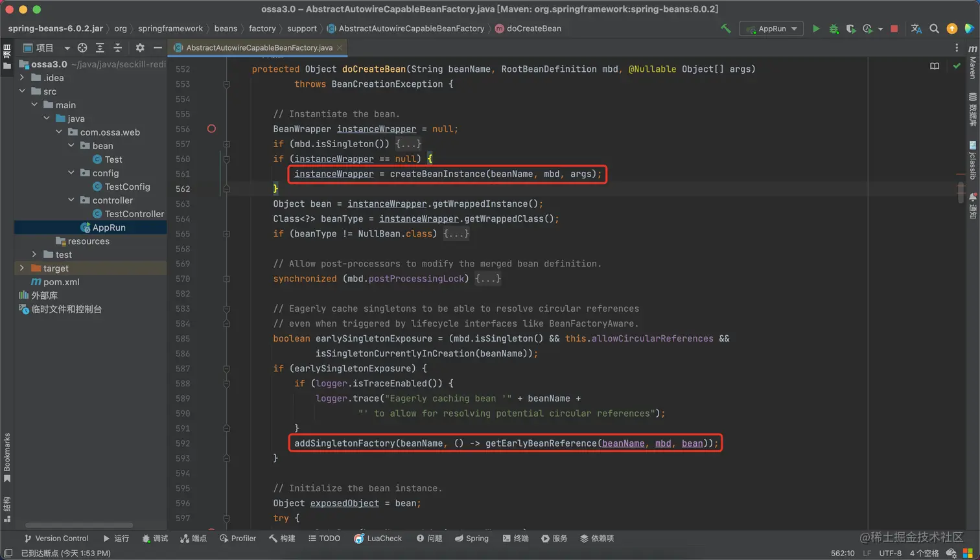Close the AbstractAutowireCapableBeanFactory.java tab
Viewport: 980px width, 560px height.
click(340, 47)
